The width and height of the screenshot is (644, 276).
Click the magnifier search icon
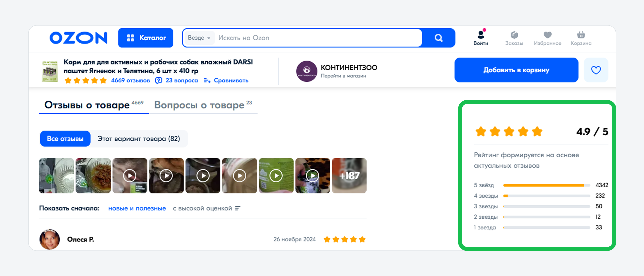(x=438, y=38)
